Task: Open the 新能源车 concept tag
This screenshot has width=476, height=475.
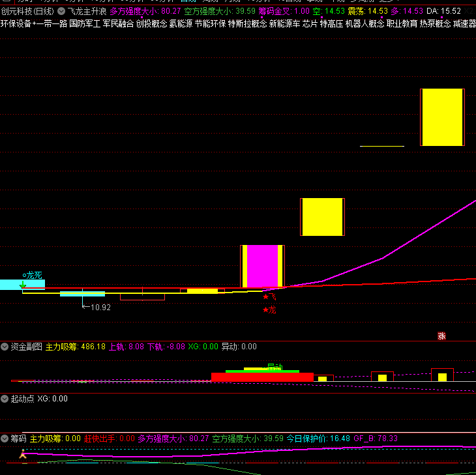Action: 284,23
